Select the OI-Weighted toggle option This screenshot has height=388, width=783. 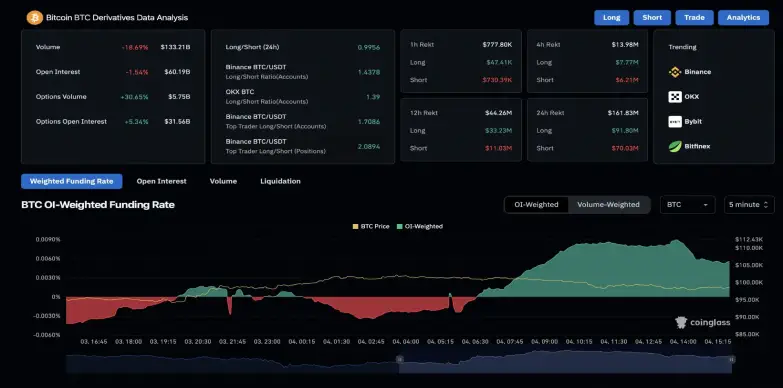tap(536, 205)
